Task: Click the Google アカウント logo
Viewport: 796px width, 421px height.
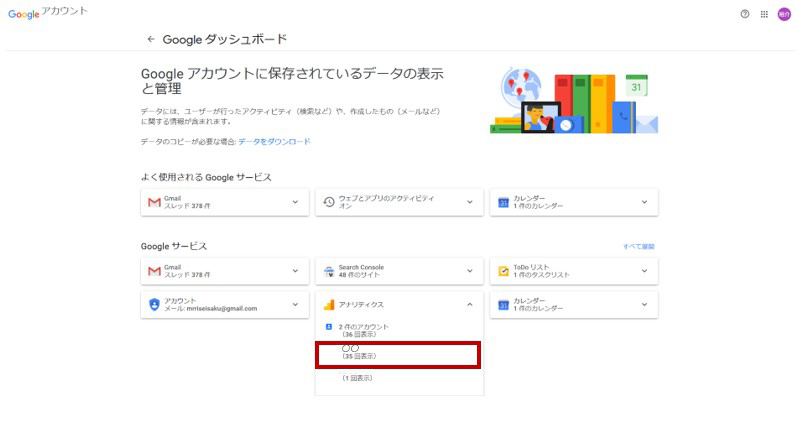Action: tap(48, 13)
